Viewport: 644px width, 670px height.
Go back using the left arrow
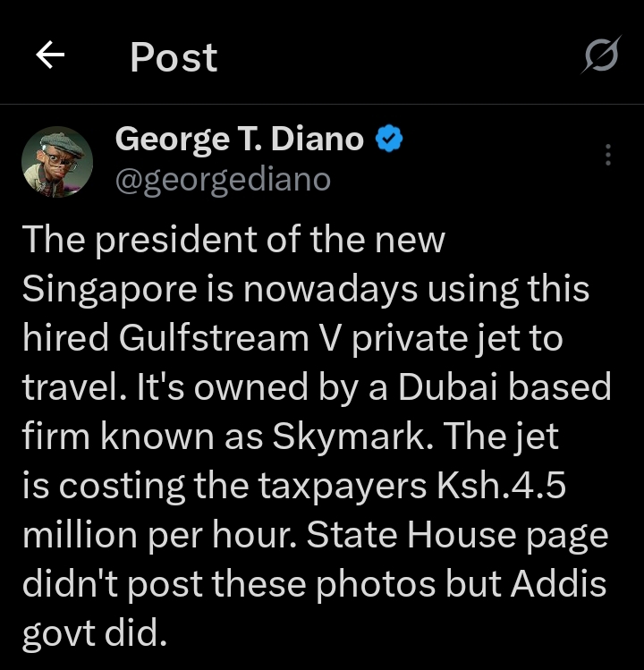[51, 57]
